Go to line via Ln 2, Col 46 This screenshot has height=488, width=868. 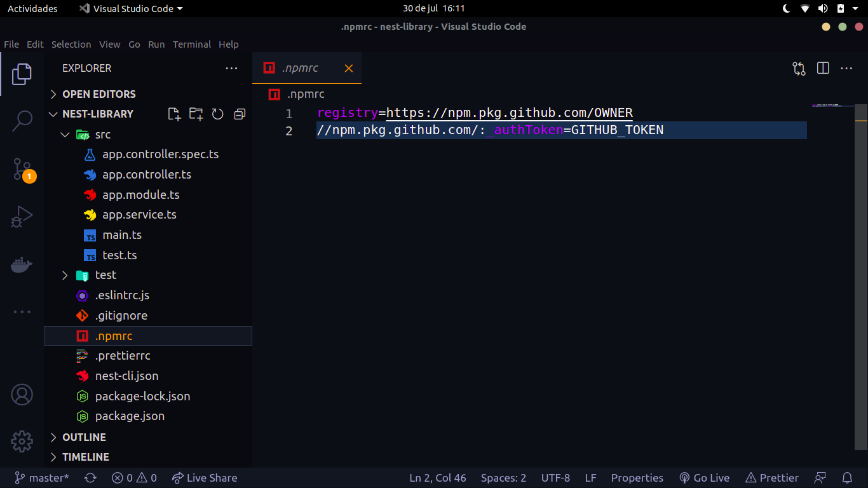438,478
